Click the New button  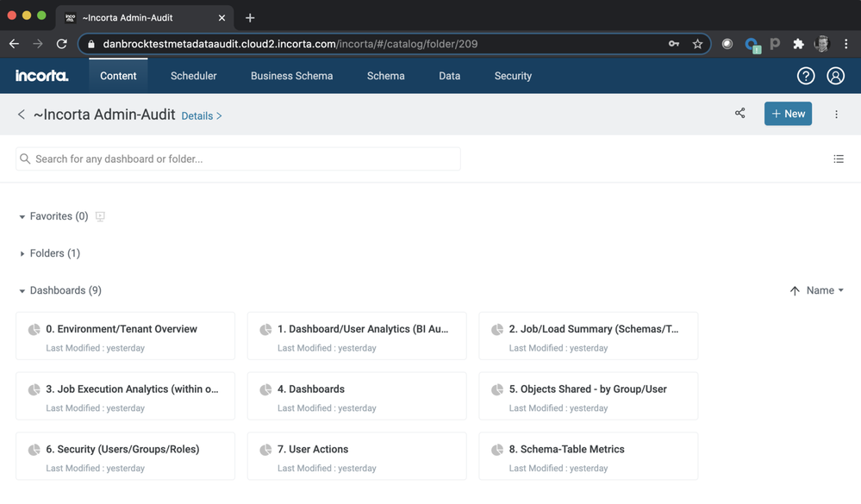[788, 114]
